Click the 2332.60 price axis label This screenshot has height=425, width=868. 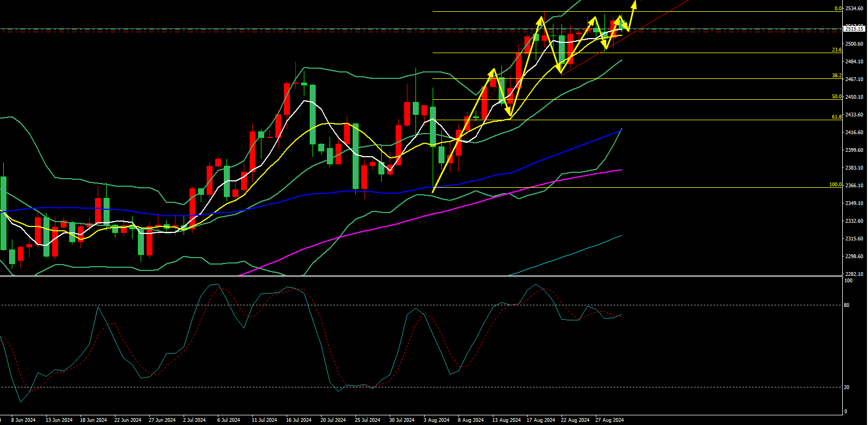(x=854, y=221)
